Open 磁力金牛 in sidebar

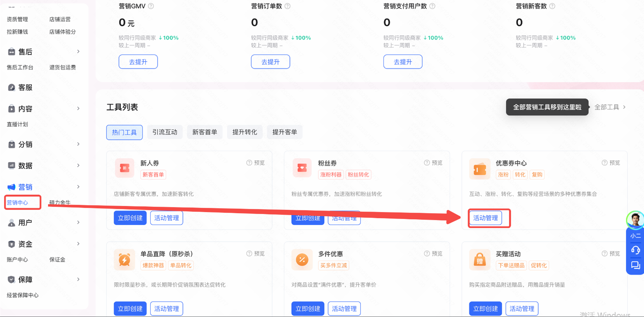click(60, 203)
